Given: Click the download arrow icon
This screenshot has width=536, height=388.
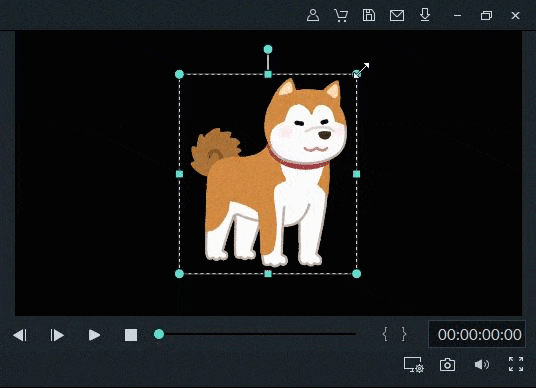Looking at the screenshot, I should 425,15.
